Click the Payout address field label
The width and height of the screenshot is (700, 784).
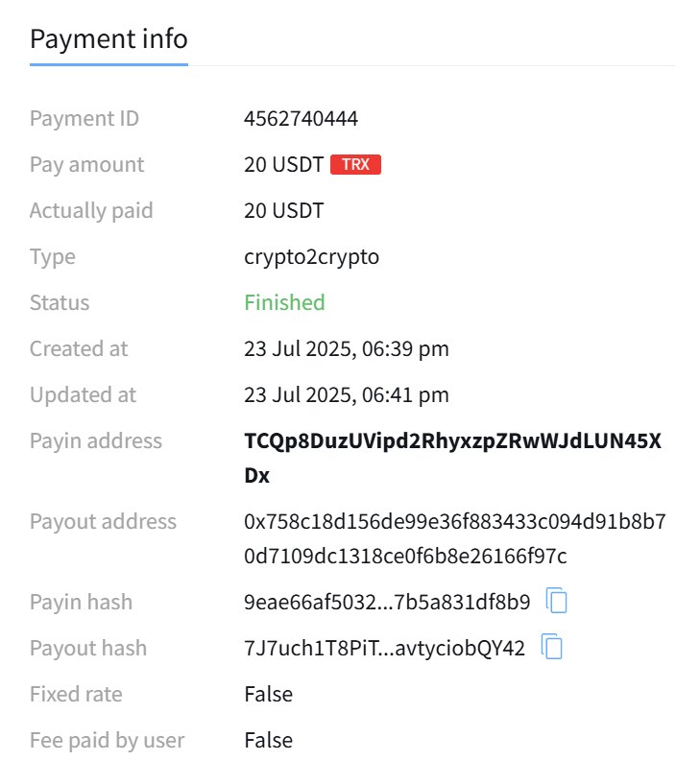103,521
